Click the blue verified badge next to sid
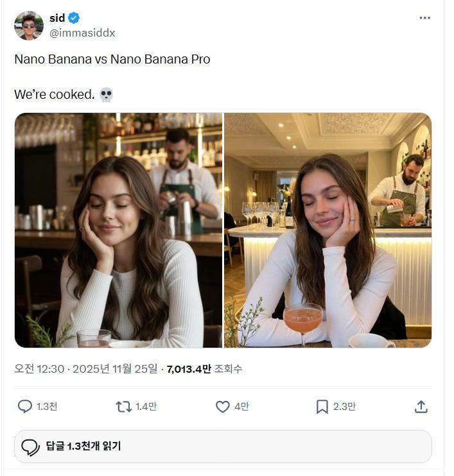 click(x=74, y=18)
